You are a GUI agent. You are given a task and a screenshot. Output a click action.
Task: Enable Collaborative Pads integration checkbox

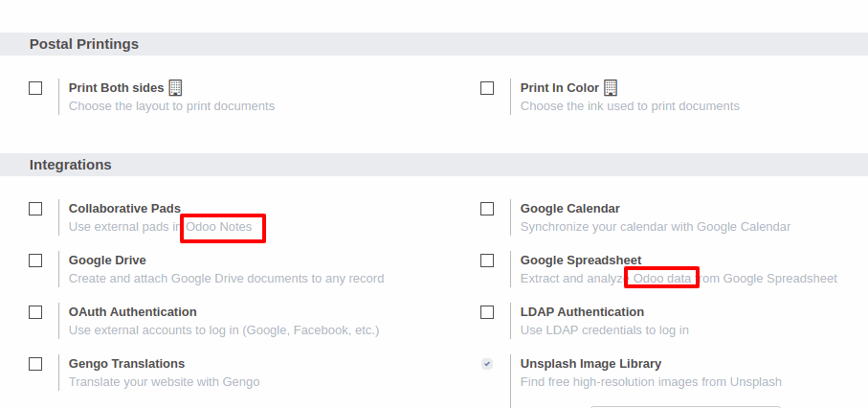(x=35, y=209)
